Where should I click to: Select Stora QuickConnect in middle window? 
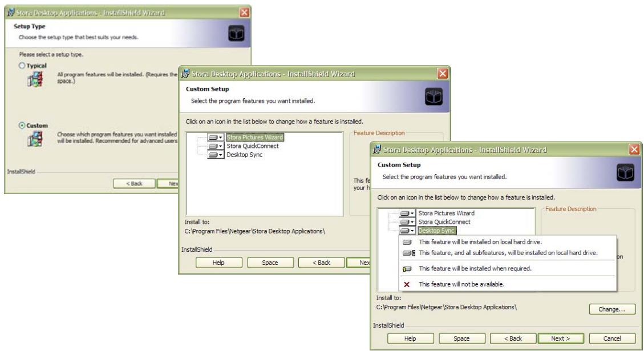click(253, 146)
